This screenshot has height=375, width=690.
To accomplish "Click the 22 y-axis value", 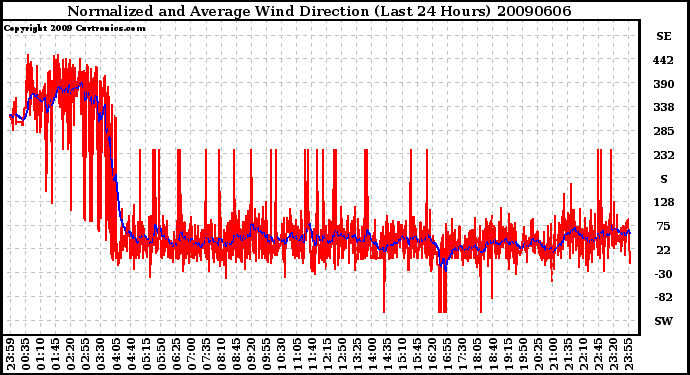I will click(663, 250).
